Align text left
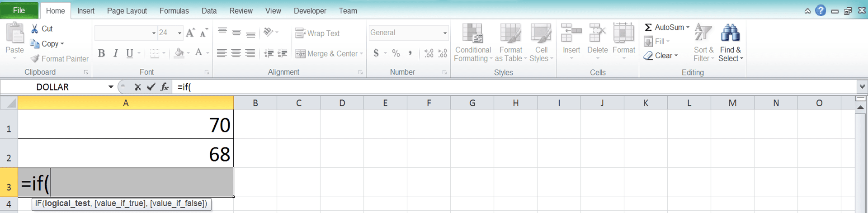The height and width of the screenshot is (213, 868). 222,53
